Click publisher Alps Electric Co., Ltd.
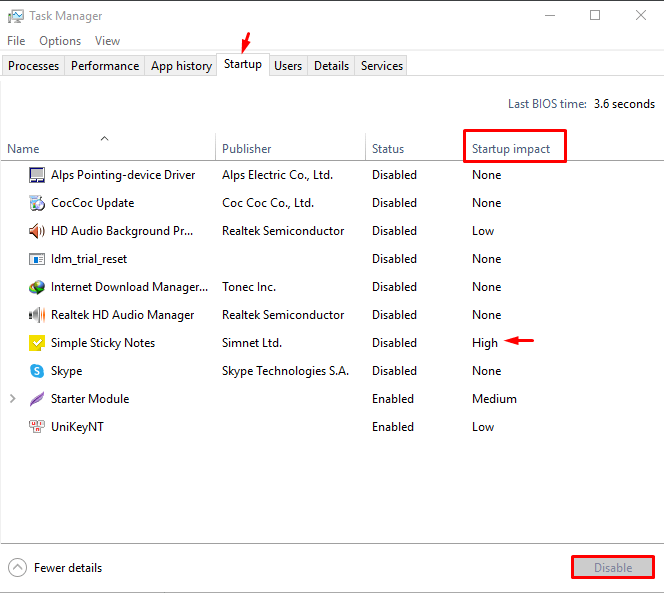The width and height of the screenshot is (664, 593). point(277,175)
